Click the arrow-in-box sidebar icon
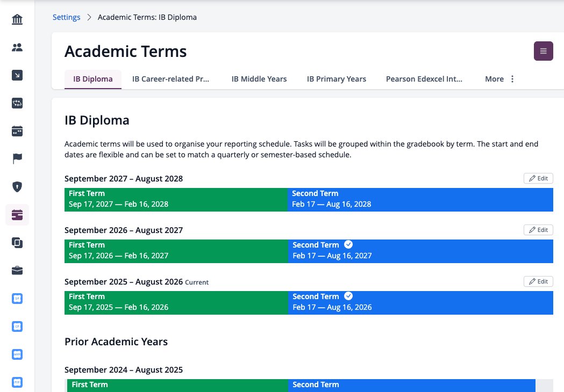 [x=17, y=75]
